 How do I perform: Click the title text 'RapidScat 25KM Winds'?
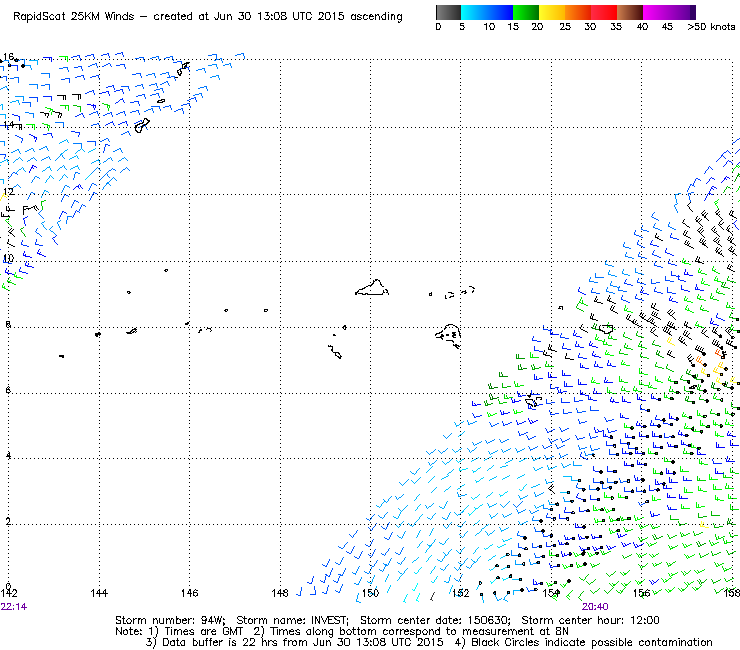click(x=74, y=16)
